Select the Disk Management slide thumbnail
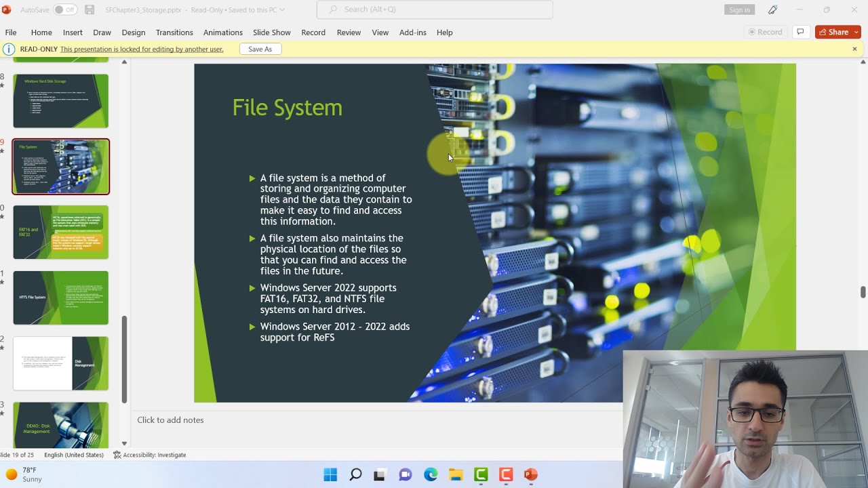The height and width of the screenshot is (488, 868). (x=60, y=363)
